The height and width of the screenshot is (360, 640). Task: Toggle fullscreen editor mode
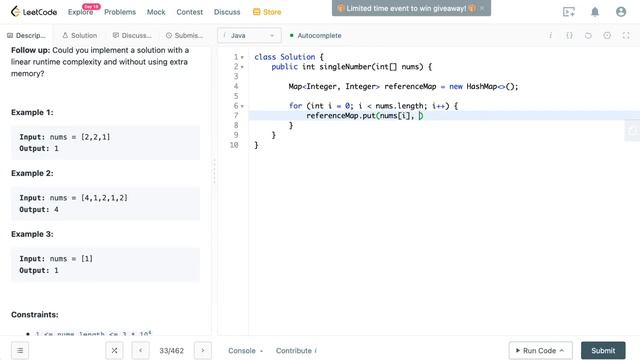click(626, 36)
